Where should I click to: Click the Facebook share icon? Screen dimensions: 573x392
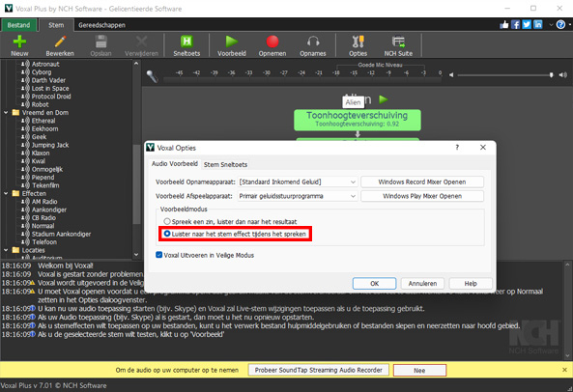click(515, 24)
